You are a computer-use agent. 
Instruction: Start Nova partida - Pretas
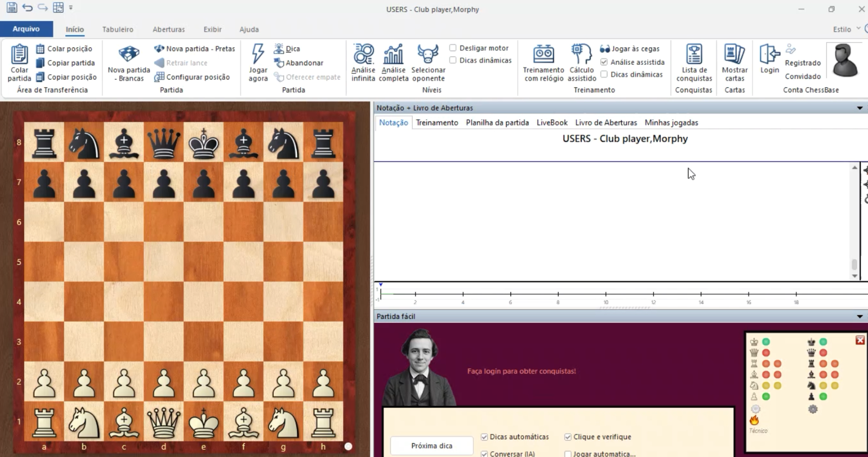click(195, 48)
